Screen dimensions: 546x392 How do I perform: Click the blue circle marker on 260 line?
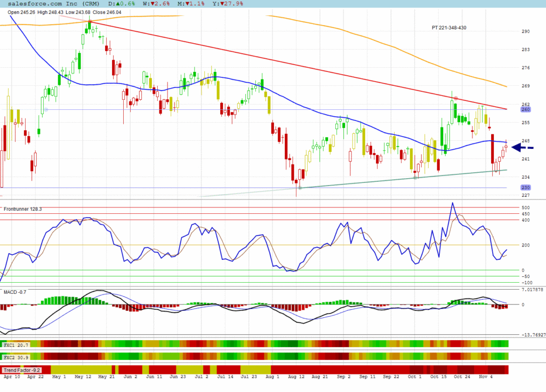coord(46,109)
